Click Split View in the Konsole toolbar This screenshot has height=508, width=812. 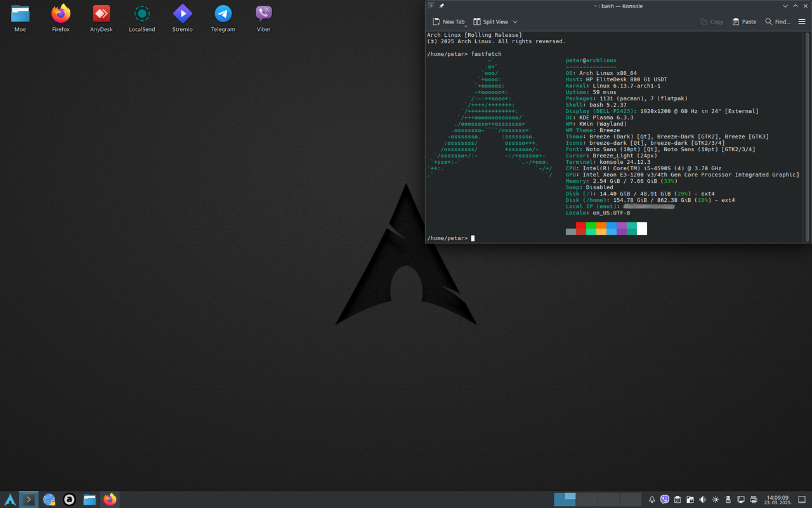tap(490, 22)
